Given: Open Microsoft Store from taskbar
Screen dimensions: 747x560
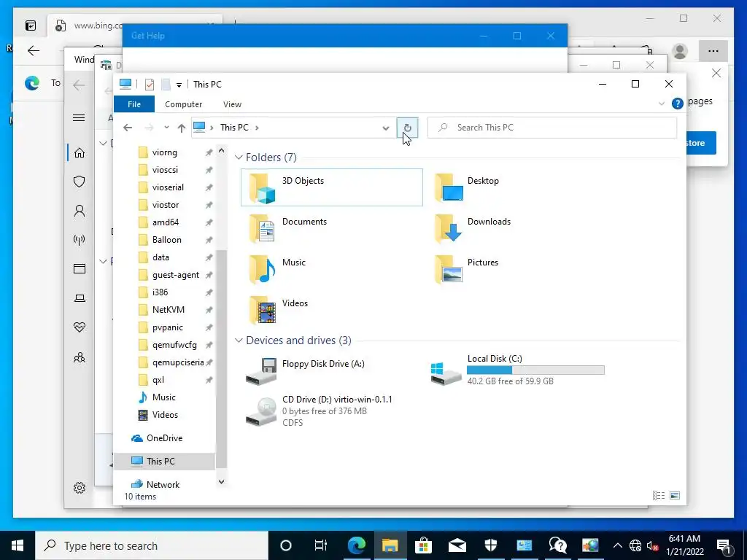Looking at the screenshot, I should click(423, 545).
